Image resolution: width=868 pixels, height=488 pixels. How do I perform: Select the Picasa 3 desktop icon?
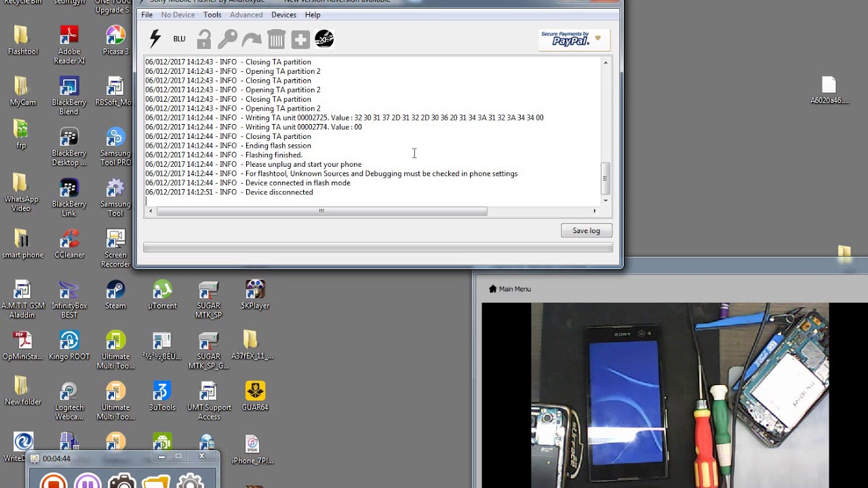(x=116, y=40)
